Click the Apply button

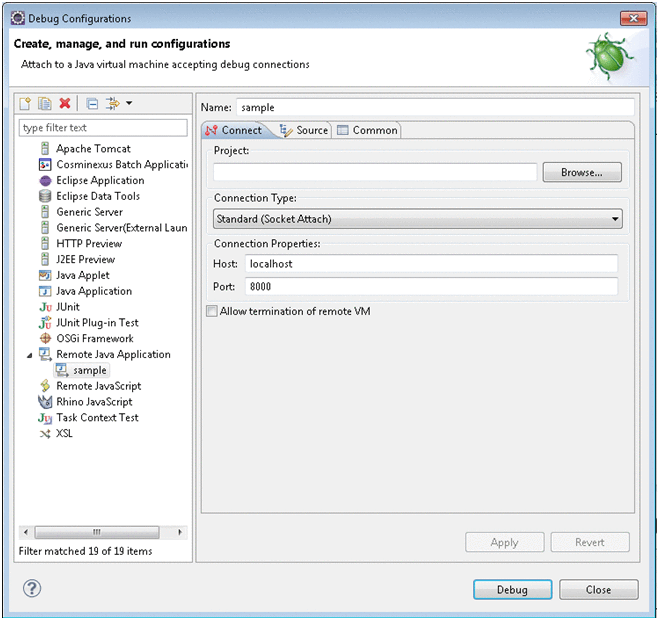click(504, 542)
